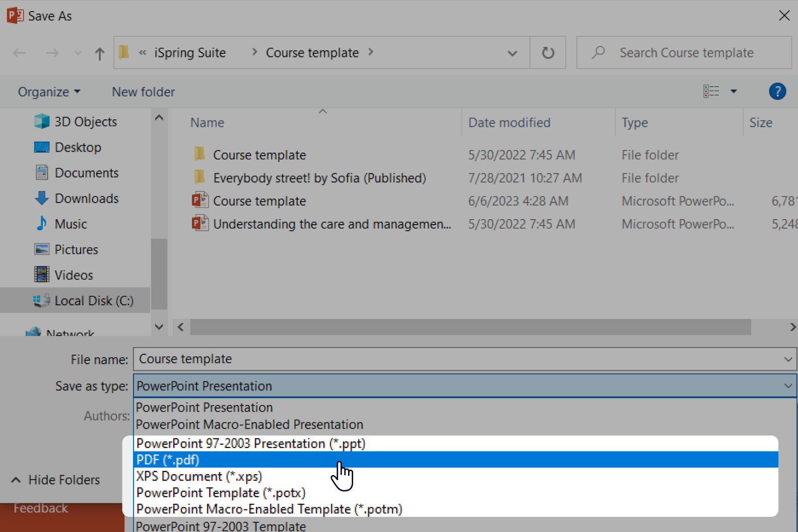This screenshot has height=532, width=798.
Task: Change the view layout icon
Action: click(711, 91)
